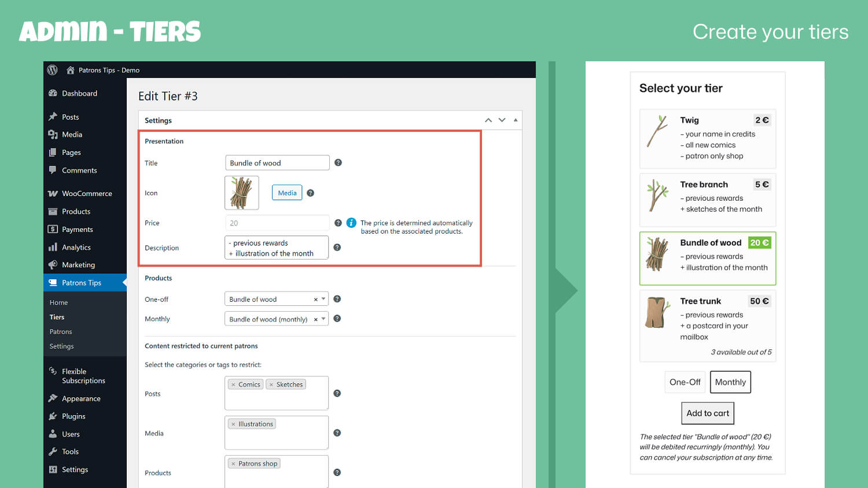Click the Analytics bar chart icon

tap(53, 247)
